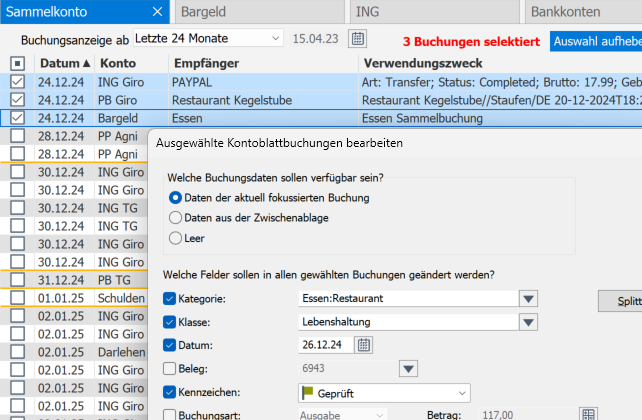Select 'Daten aus der Zwischenablage' radio option
Screen dimensions: 642x420
point(176,217)
